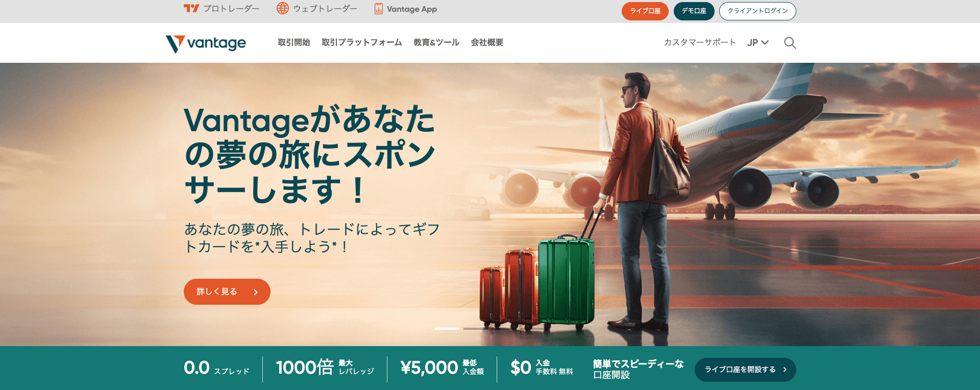The height and width of the screenshot is (390, 980).
Task: Expand the JP language dropdown
Action: (758, 43)
